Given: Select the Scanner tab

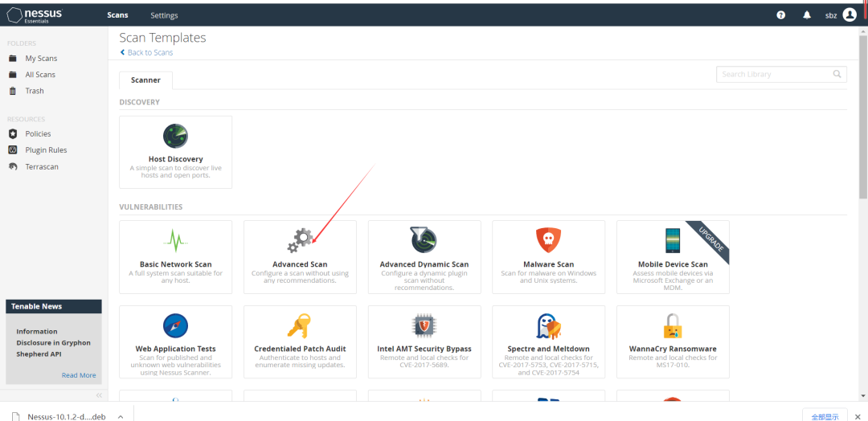Looking at the screenshot, I should [x=145, y=80].
